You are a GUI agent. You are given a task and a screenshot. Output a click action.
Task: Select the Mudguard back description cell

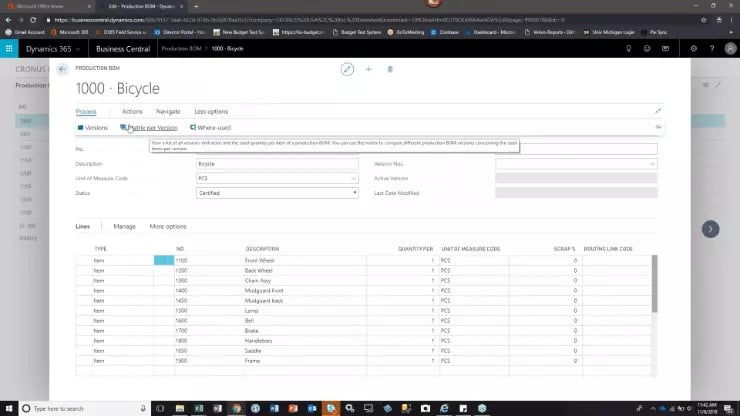(305, 300)
